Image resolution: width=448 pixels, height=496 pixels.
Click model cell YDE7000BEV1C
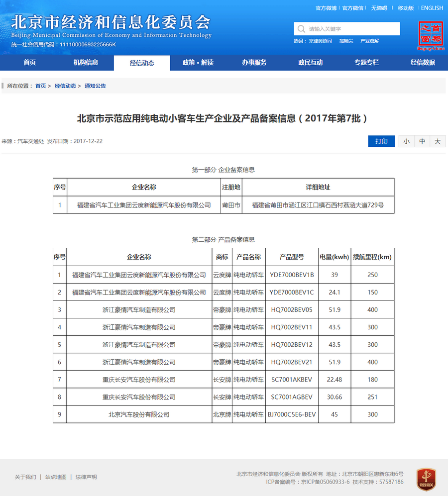pyautogui.click(x=292, y=293)
